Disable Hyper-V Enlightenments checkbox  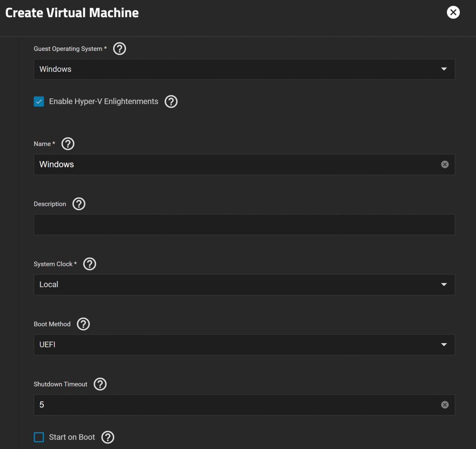(39, 101)
